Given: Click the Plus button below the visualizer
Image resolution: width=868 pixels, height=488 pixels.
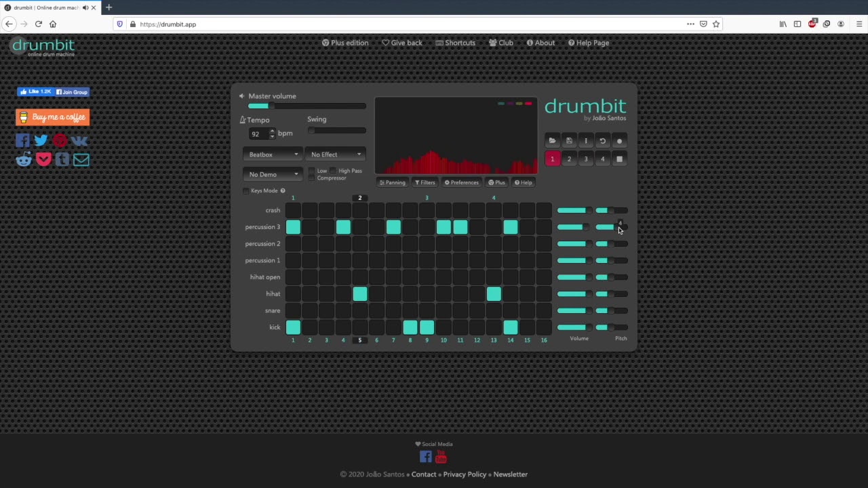Looking at the screenshot, I should [x=497, y=182].
